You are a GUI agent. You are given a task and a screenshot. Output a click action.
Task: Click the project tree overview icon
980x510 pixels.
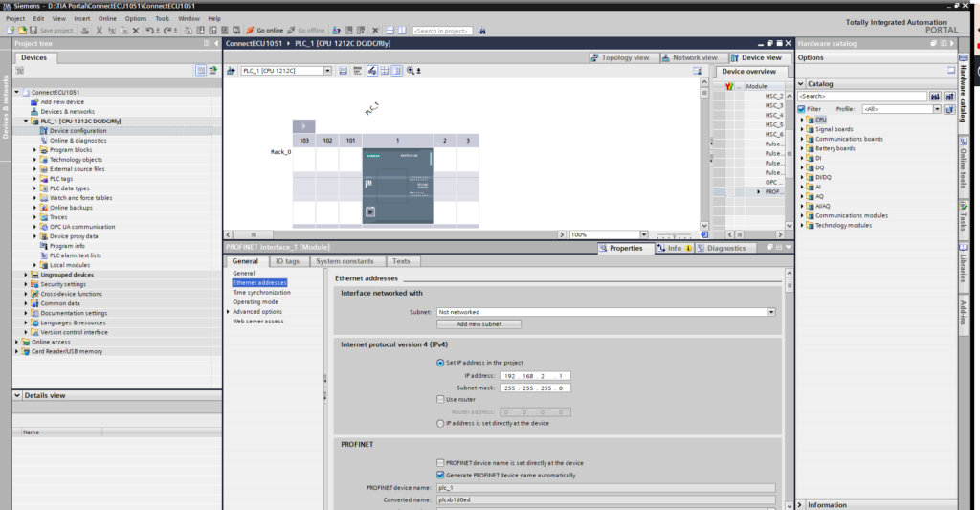click(201, 71)
